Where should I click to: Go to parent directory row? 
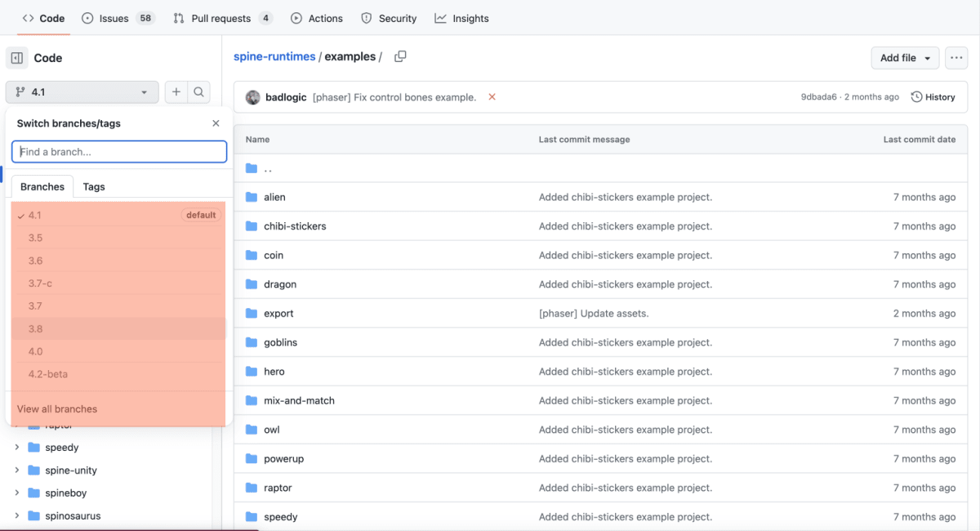(x=600, y=168)
